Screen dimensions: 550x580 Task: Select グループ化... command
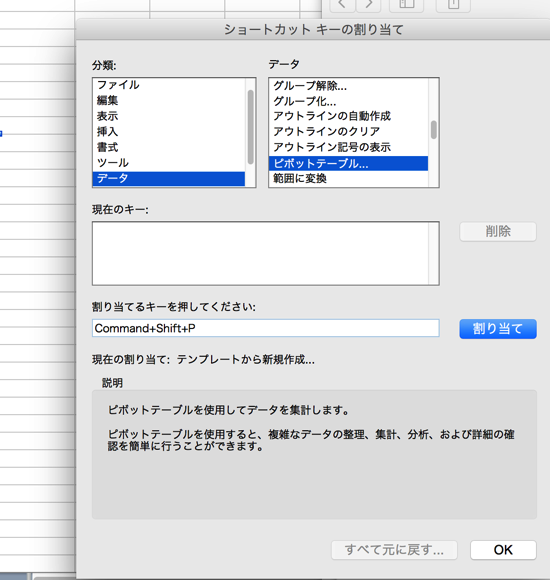[348, 101]
